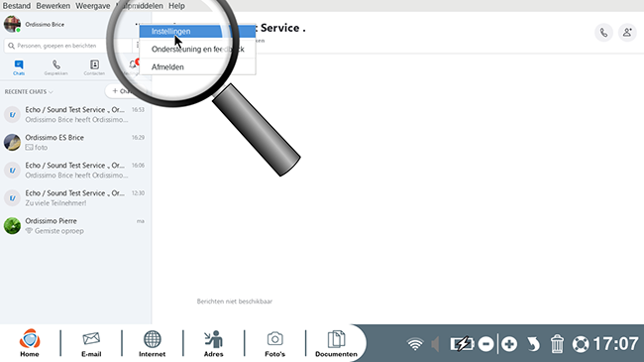Click the trash bin icon
Viewport: 644px width, 362px height.
[x=557, y=344]
